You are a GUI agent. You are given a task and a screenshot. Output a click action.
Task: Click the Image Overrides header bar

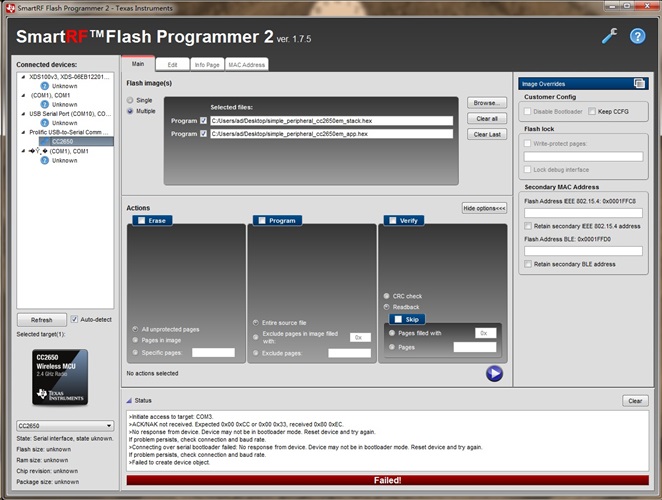tap(583, 83)
